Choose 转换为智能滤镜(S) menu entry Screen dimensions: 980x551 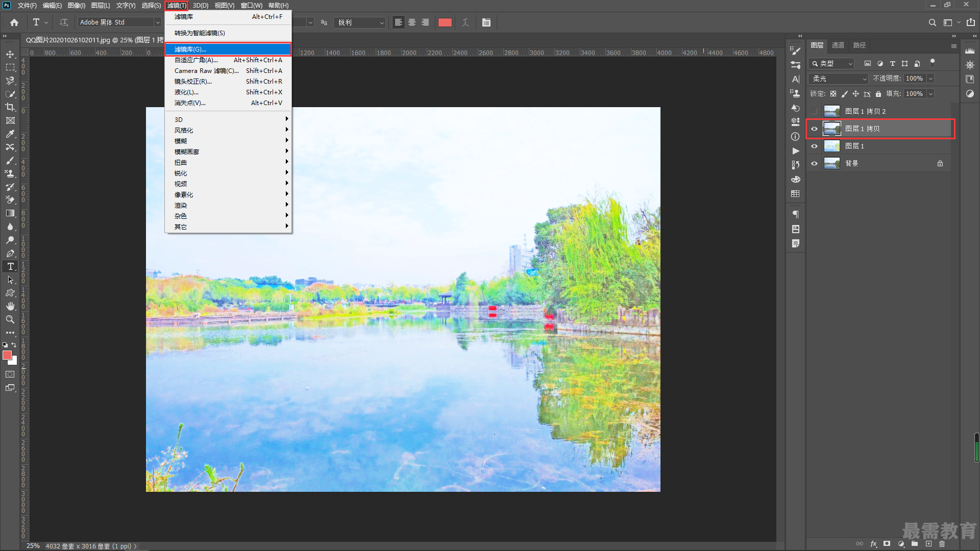228,33
